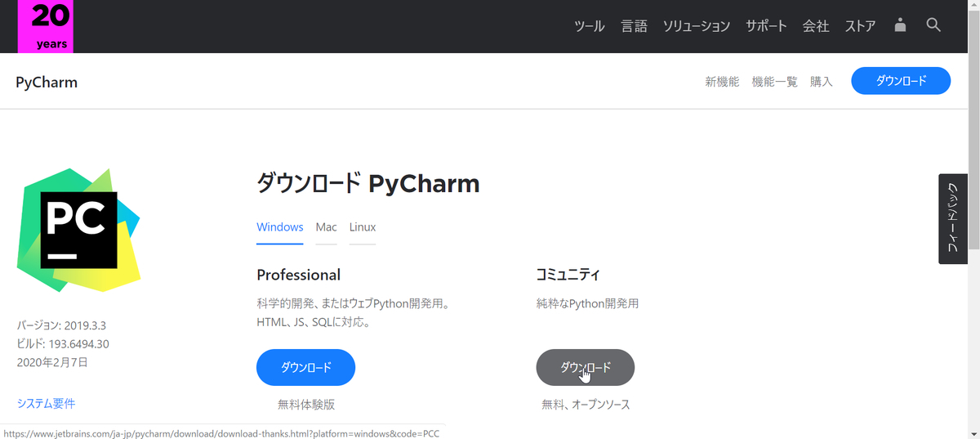Switch to the Linux tab

tap(363, 227)
